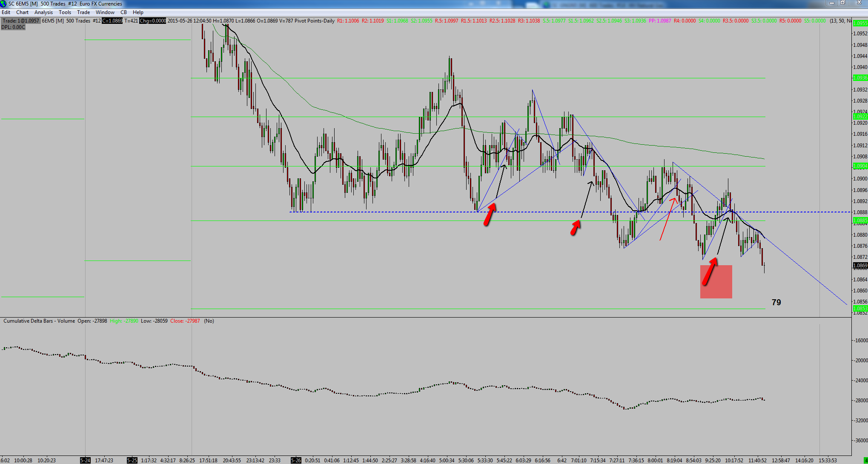Click the green 1.0936 price scale marker
Image resolution: width=868 pixels, height=464 pixels.
860,78
